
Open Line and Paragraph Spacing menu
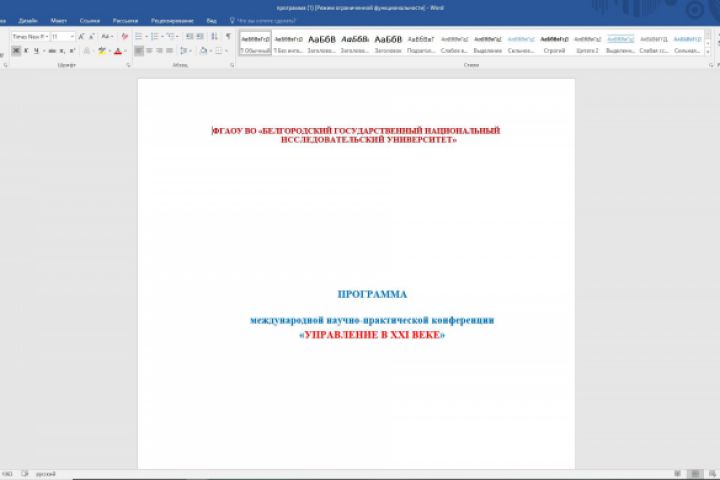pos(184,51)
